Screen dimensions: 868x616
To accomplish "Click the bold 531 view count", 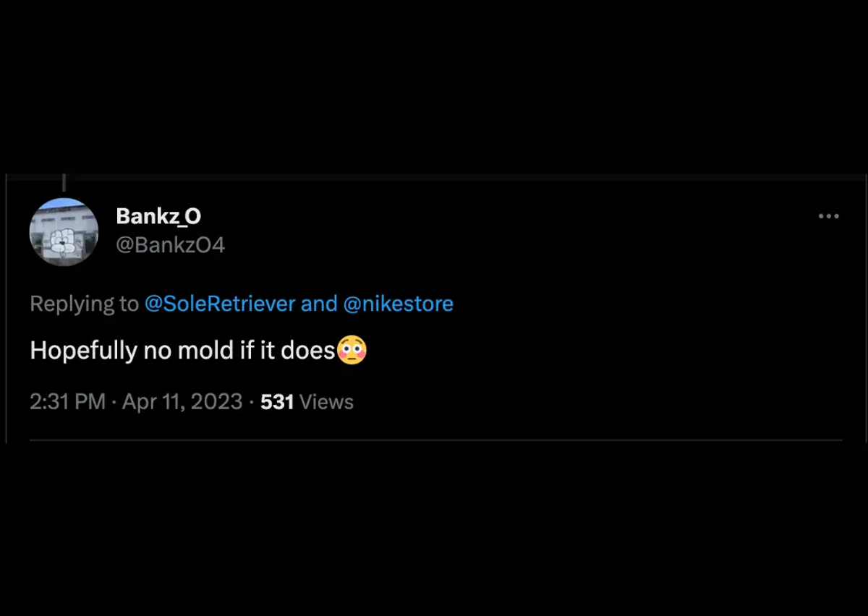I will [x=277, y=402].
